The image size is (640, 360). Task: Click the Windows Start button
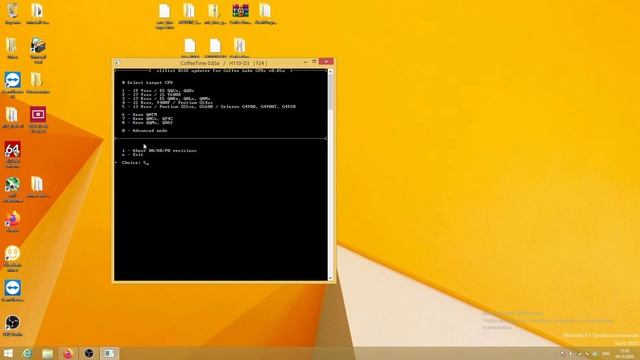click(x=8, y=353)
